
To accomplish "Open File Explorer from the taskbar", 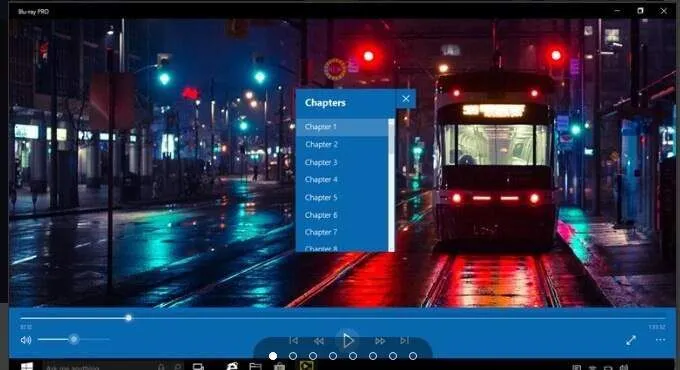I will (255, 367).
